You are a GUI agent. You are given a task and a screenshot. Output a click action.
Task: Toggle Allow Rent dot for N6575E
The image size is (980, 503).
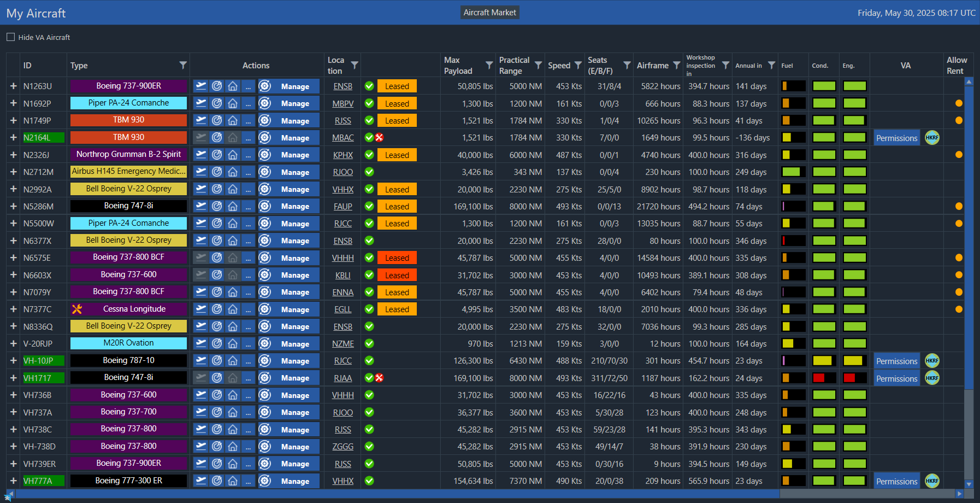(x=959, y=258)
